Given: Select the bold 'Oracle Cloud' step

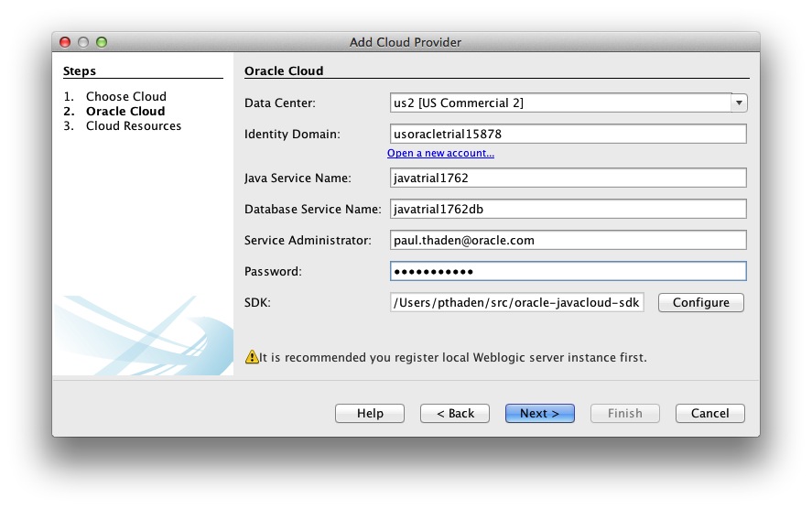Looking at the screenshot, I should [x=125, y=112].
